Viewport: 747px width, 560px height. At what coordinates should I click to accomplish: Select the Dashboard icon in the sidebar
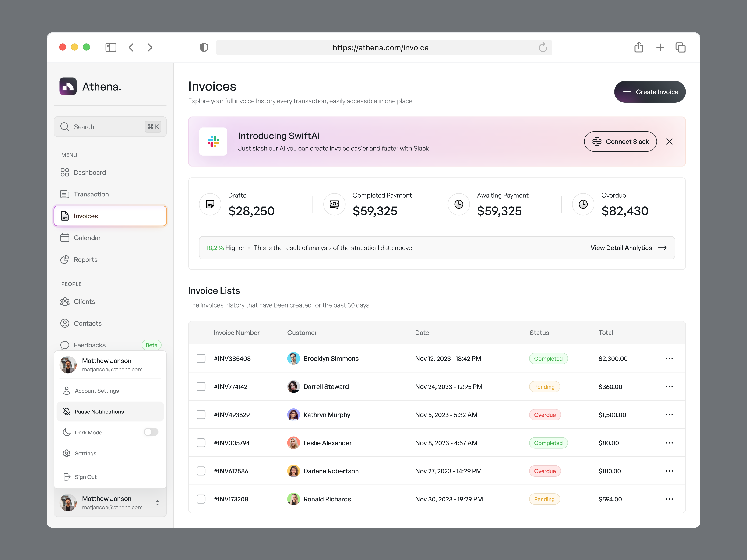pyautogui.click(x=65, y=172)
